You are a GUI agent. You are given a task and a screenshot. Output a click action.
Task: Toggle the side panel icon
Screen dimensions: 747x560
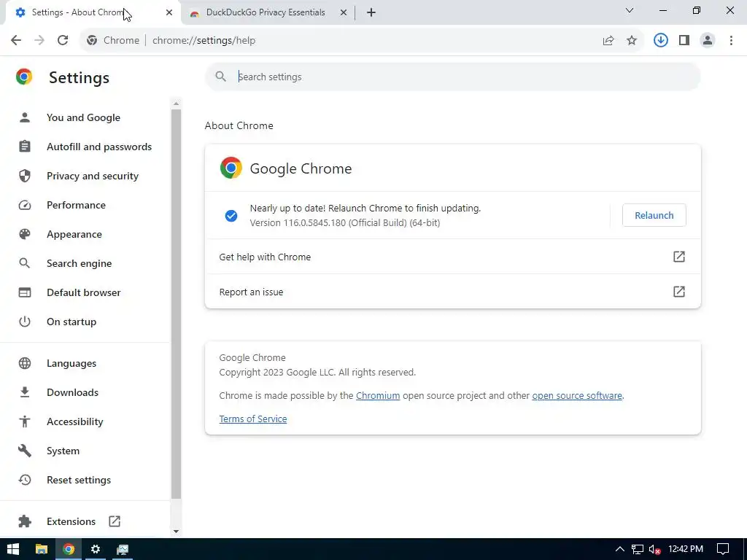pos(684,41)
